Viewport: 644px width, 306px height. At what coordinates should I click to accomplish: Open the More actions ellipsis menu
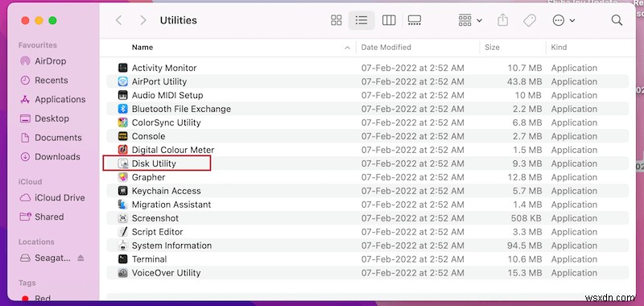(x=563, y=20)
